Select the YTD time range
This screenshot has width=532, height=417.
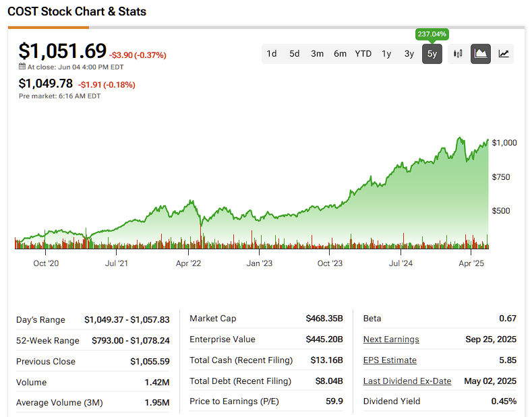363,54
